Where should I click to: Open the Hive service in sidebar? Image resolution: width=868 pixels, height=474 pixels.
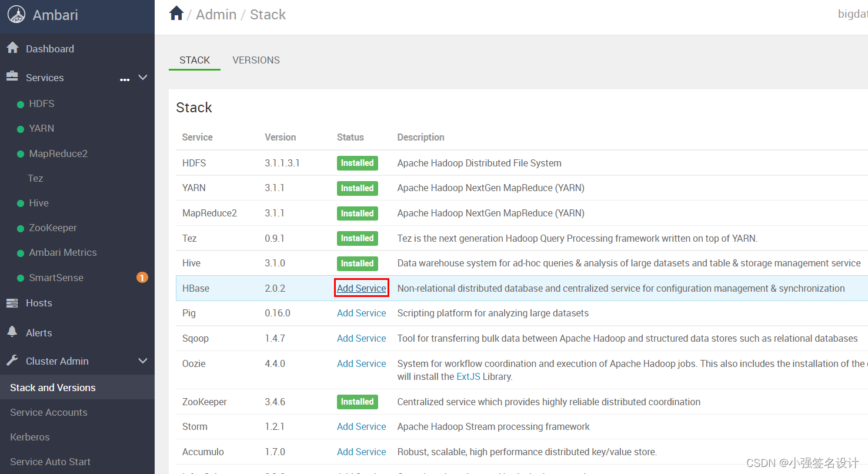tap(39, 203)
